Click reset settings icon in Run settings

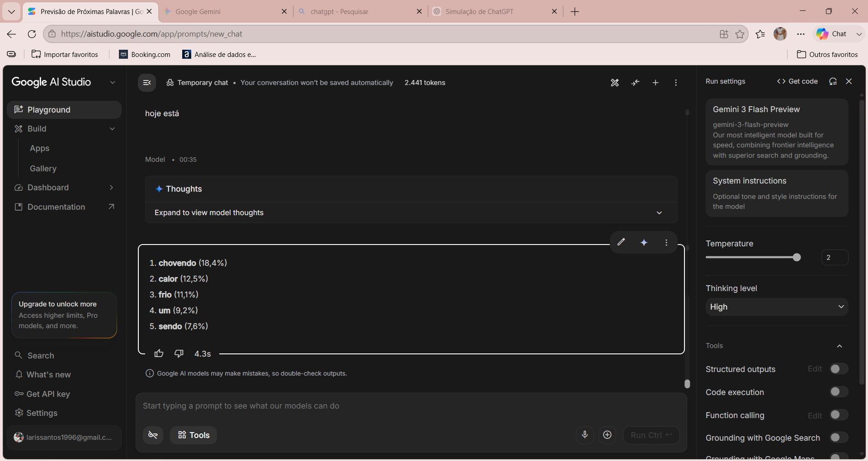(x=833, y=81)
